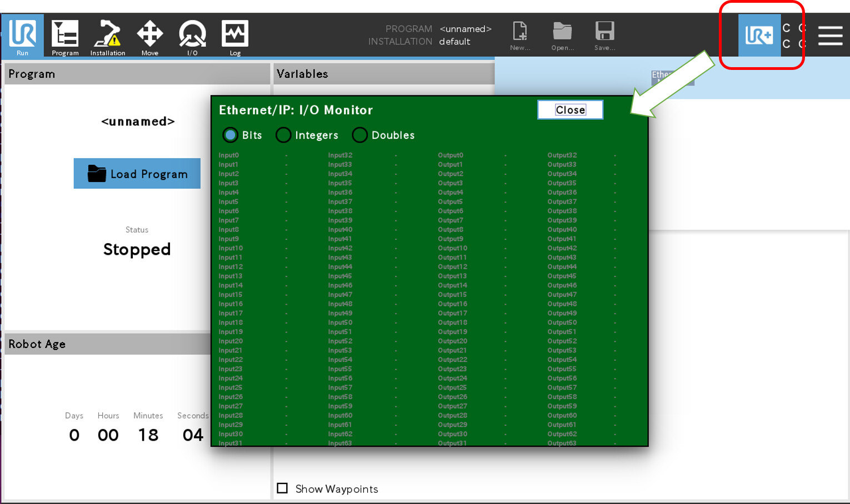The width and height of the screenshot is (850, 504).
Task: Enable the Show Waypoints checkbox
Action: click(x=282, y=488)
